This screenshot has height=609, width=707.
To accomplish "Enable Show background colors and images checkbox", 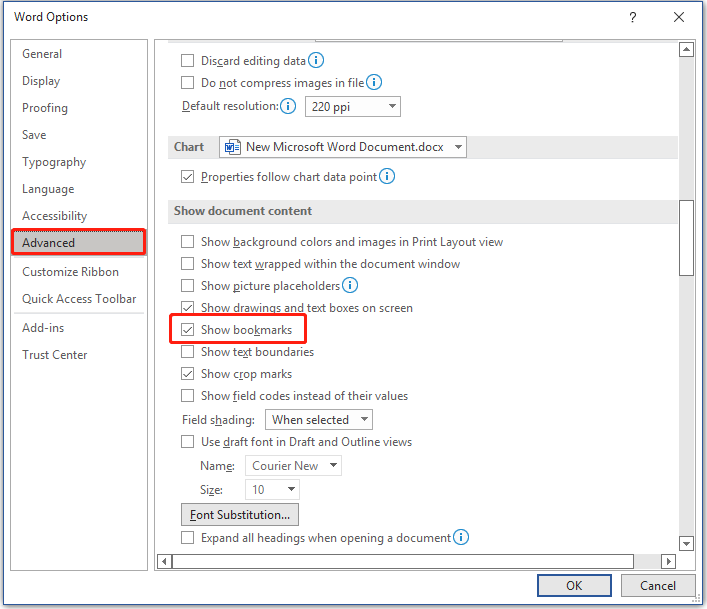I will point(188,242).
